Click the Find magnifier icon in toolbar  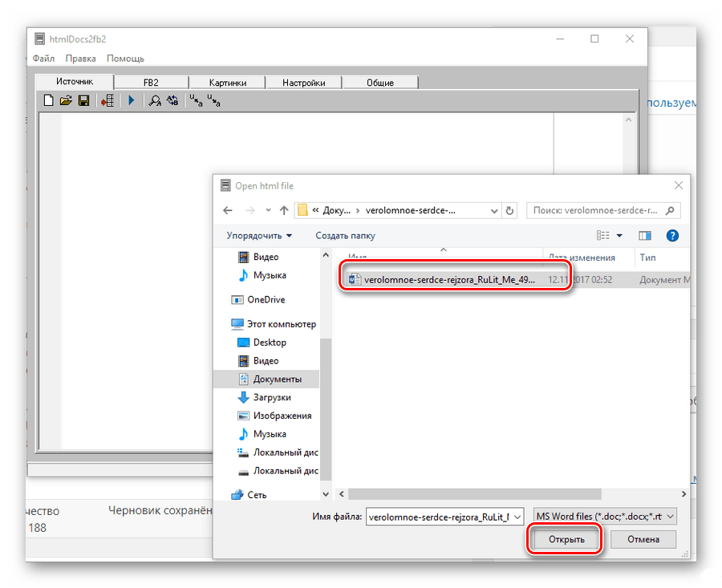tap(155, 100)
